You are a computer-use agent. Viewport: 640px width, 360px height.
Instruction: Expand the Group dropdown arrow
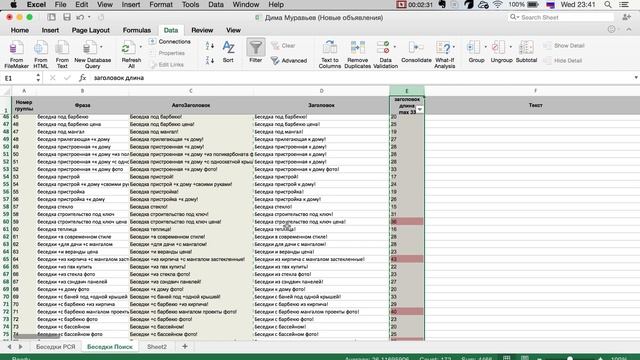point(485,47)
